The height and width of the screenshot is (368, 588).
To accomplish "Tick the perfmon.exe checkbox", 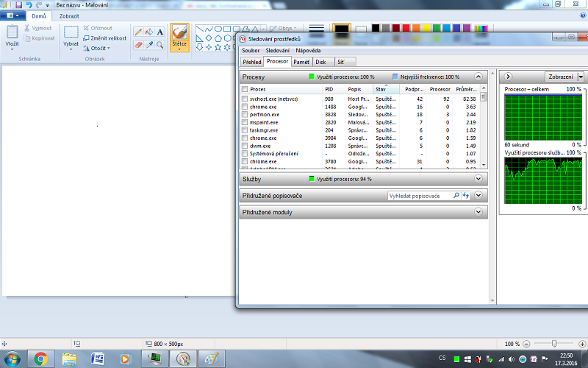I will 245,115.
